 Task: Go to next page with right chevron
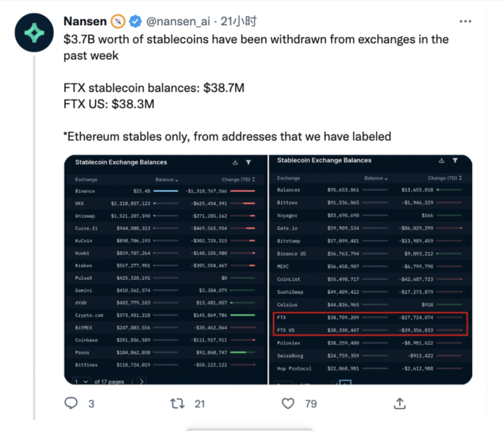141,382
